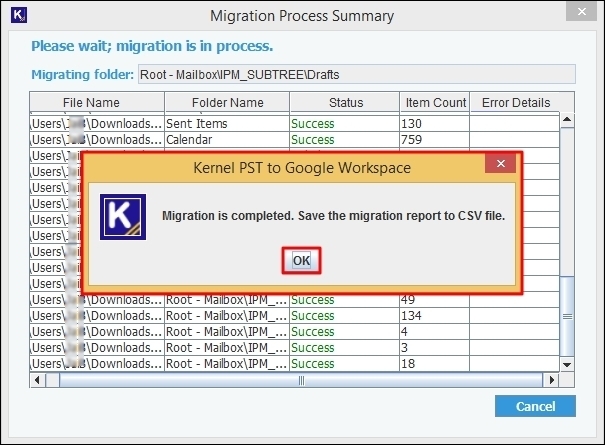Click the item count 49 cell
605x445 pixels.
(x=434, y=300)
